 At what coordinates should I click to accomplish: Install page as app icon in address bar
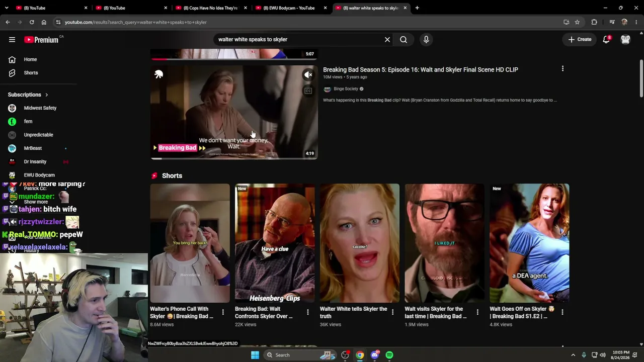pyautogui.click(x=566, y=22)
